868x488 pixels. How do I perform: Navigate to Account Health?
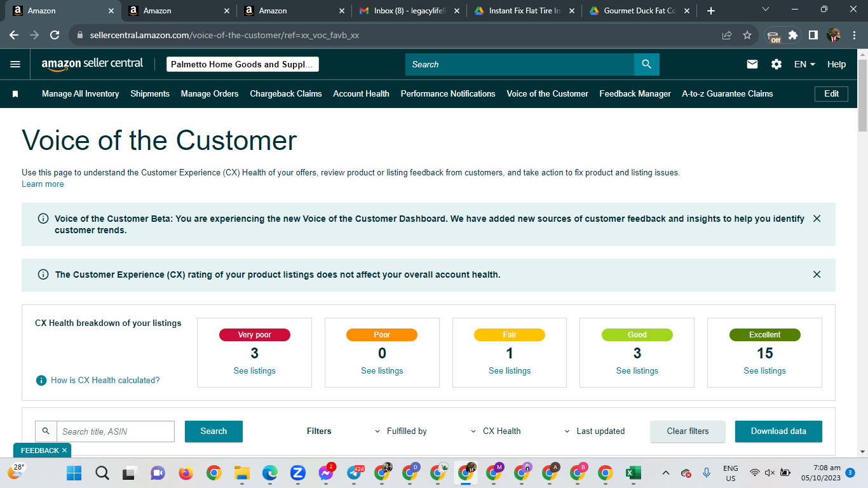coord(362,93)
